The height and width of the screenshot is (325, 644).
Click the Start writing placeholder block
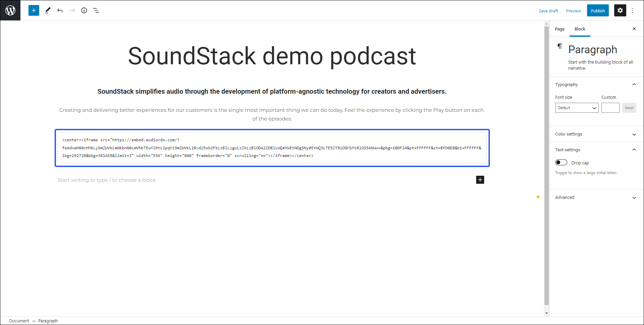click(107, 180)
